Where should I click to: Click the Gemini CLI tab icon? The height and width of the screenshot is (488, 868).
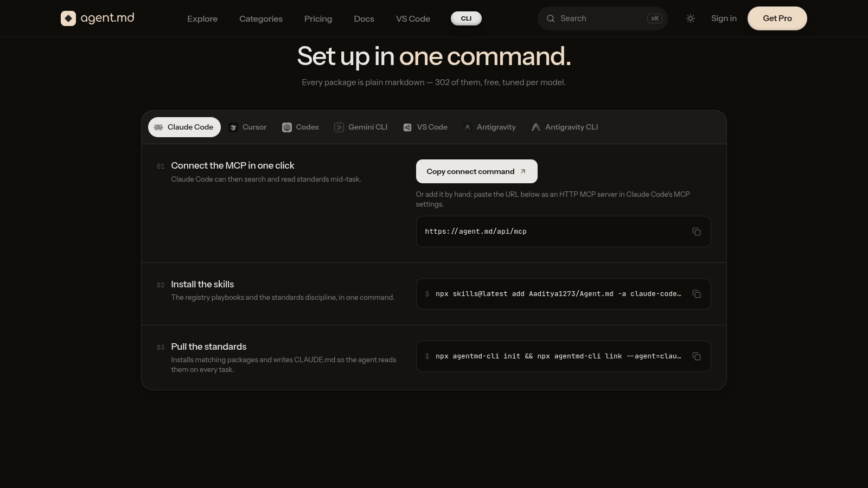[x=339, y=127]
